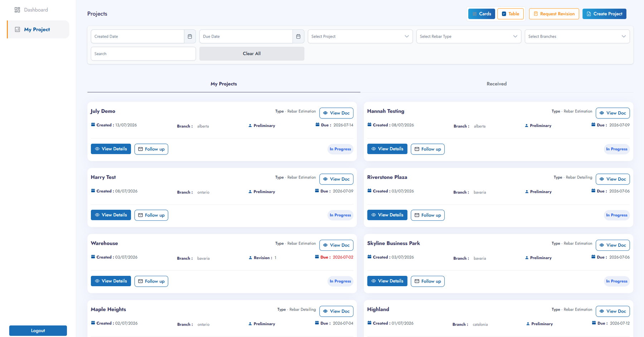This screenshot has width=644, height=337.
Task: Click the person icon beside Warehouse Revision
Action: pos(250,258)
